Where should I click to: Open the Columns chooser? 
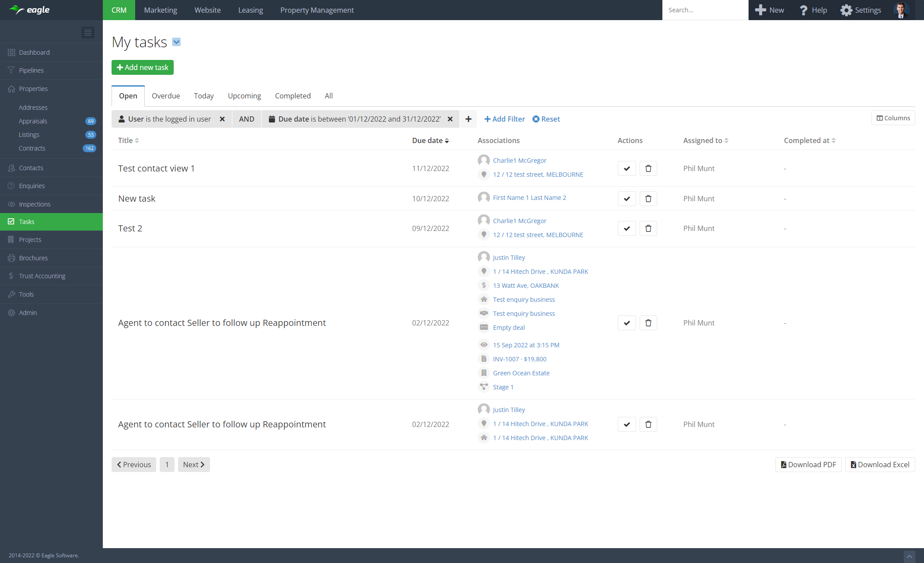(x=893, y=118)
